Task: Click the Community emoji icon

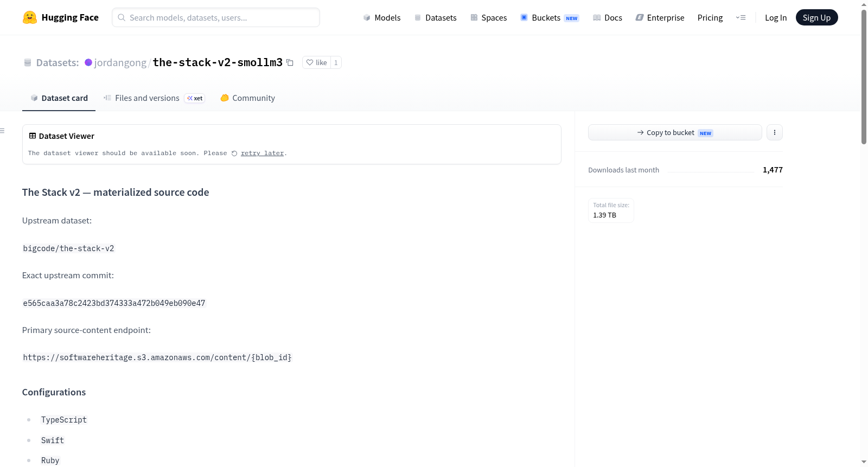Action: click(225, 98)
